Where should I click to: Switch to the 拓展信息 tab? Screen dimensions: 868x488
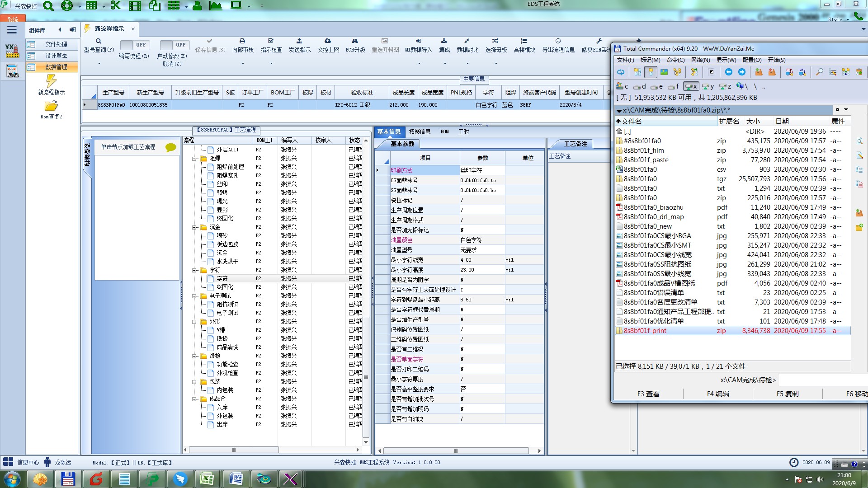419,131
